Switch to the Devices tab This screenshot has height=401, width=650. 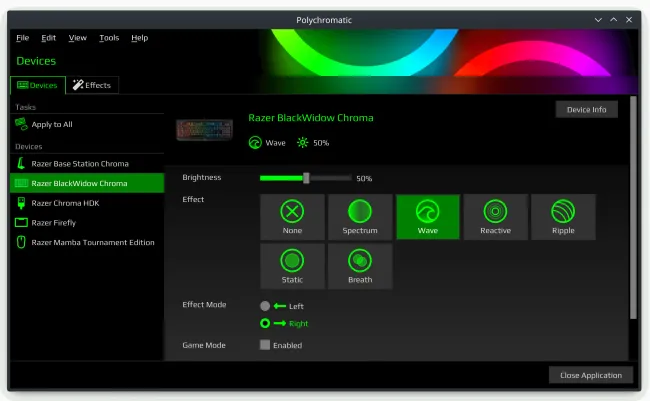(x=38, y=85)
